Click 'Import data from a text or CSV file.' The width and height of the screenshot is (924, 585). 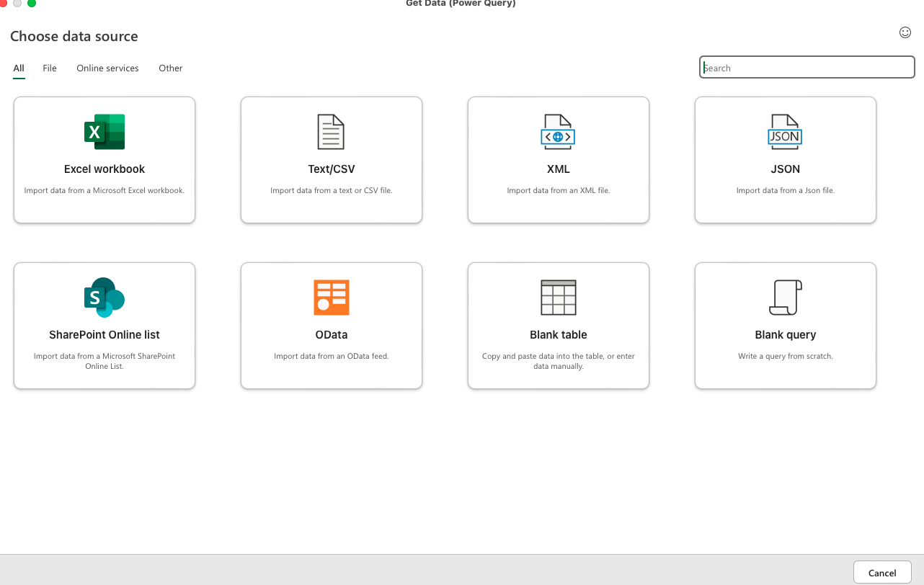tap(332, 191)
